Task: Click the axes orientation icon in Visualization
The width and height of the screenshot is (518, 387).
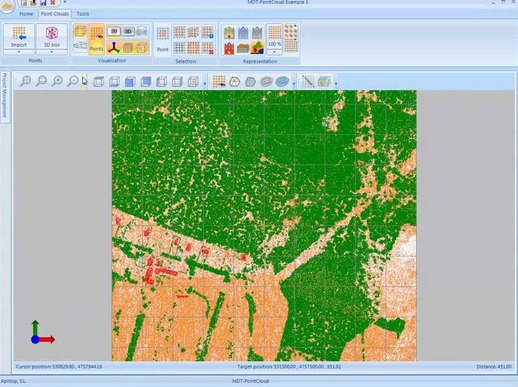Action: 113,47
